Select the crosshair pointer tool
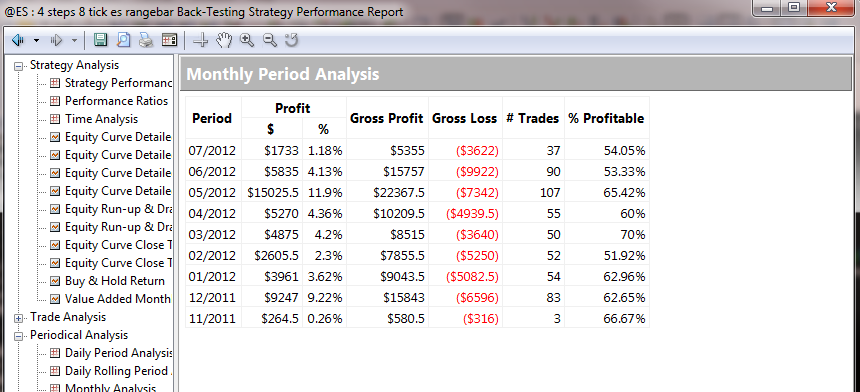Screen dimensions: 860x392 point(201,40)
